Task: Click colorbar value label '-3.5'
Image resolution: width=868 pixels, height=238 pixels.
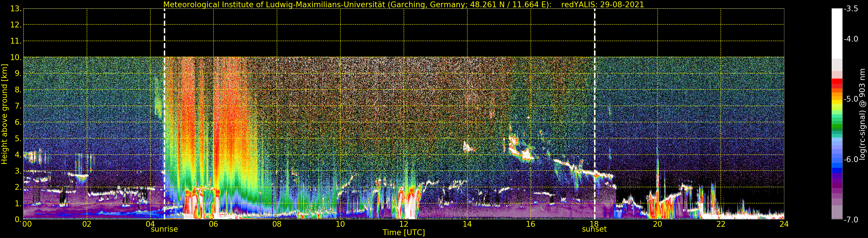Action: click(851, 9)
